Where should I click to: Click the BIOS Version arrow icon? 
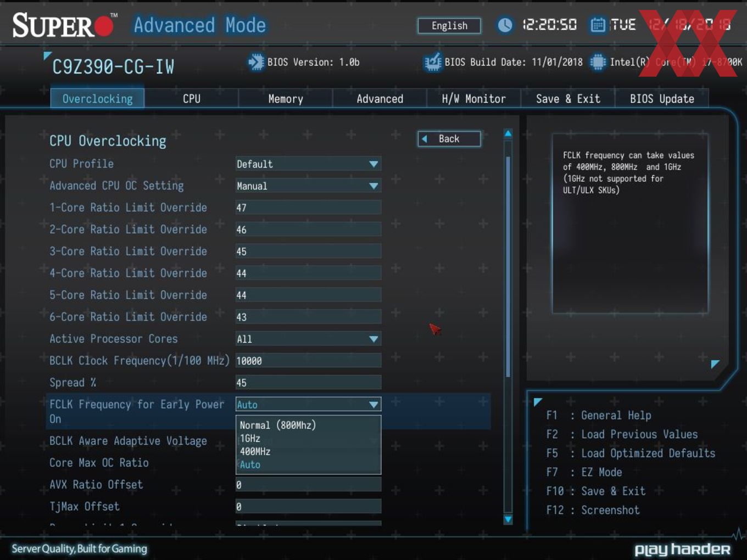(x=256, y=62)
